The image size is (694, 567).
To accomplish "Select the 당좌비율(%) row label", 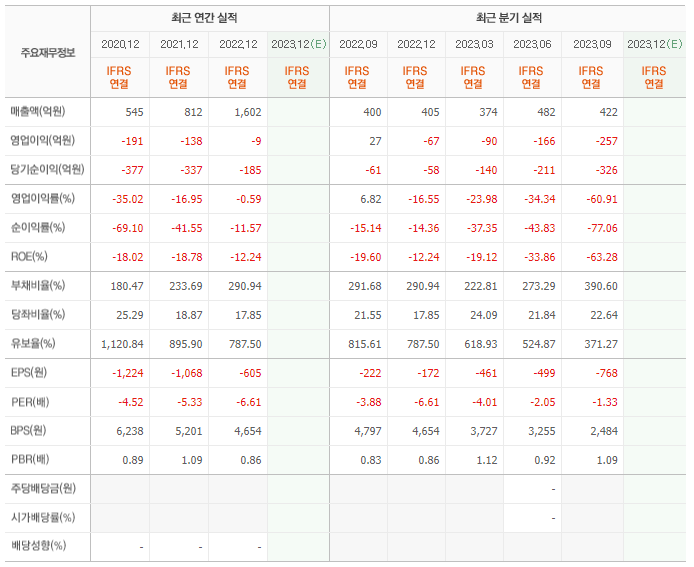I will coord(38,315).
